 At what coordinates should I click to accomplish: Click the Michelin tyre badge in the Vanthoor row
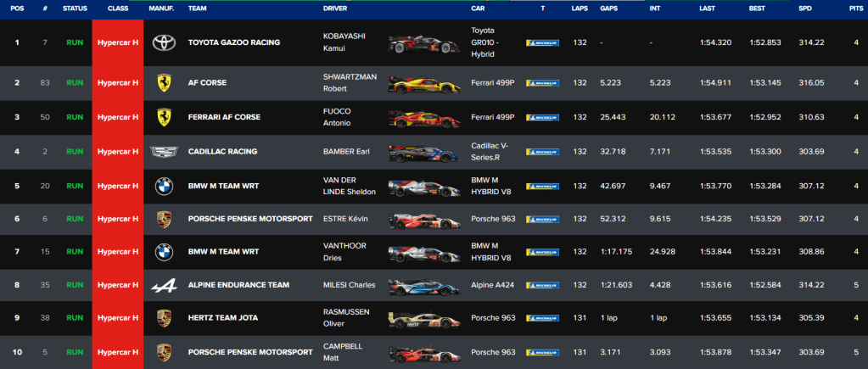click(x=542, y=252)
